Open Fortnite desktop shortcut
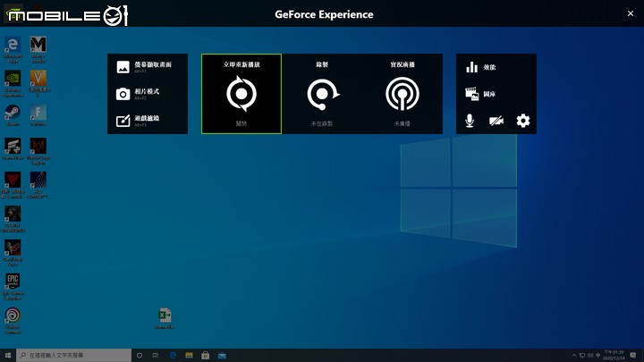Image resolution: width=644 pixels, height=362 pixels. (x=38, y=115)
